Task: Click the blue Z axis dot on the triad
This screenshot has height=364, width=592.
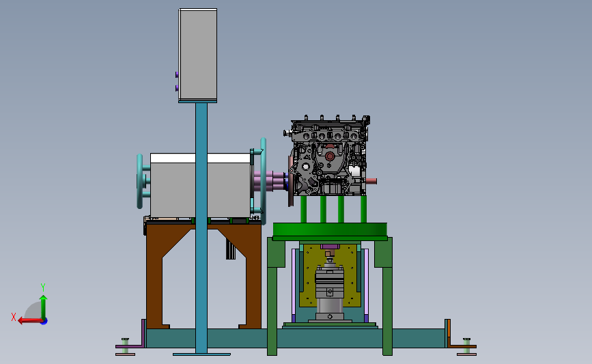Action: [44, 322]
